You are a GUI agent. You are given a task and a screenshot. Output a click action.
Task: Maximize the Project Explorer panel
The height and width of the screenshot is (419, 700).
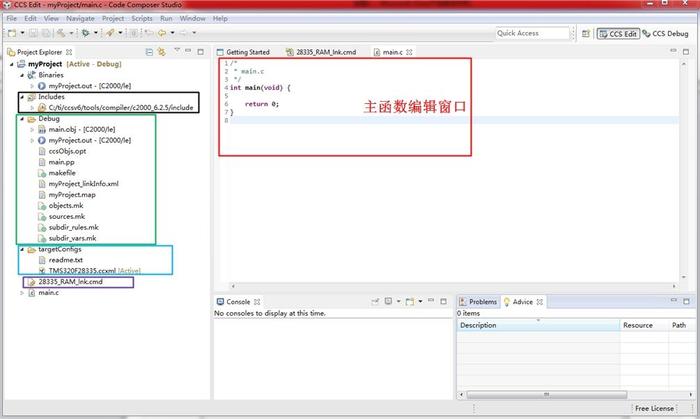point(200,52)
